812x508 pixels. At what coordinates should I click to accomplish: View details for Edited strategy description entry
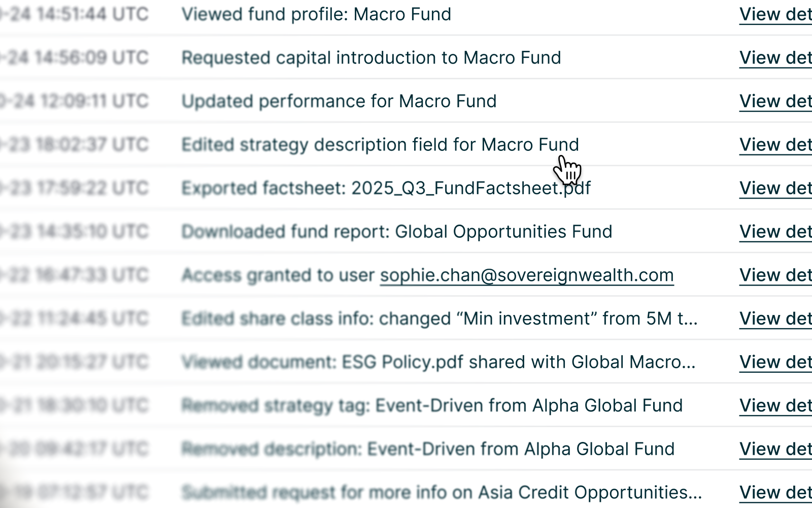point(775,145)
